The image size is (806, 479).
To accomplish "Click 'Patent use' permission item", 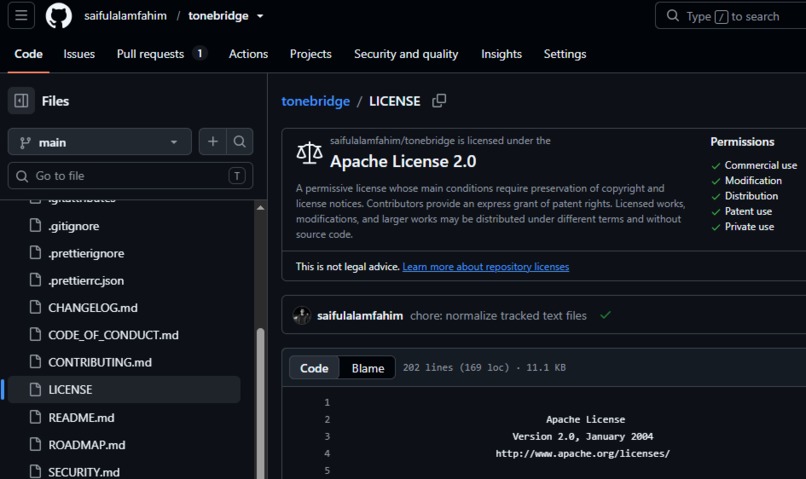I will (748, 211).
